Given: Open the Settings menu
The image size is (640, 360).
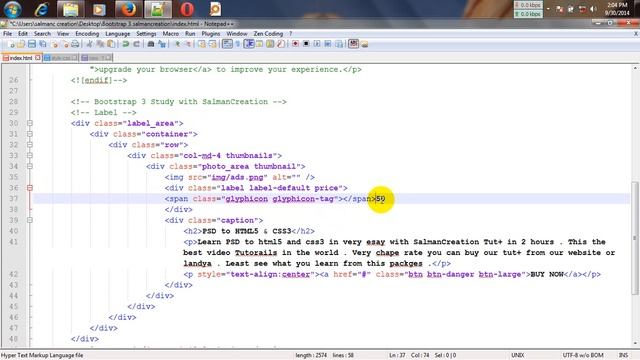Looking at the screenshot, I should click(x=146, y=33).
